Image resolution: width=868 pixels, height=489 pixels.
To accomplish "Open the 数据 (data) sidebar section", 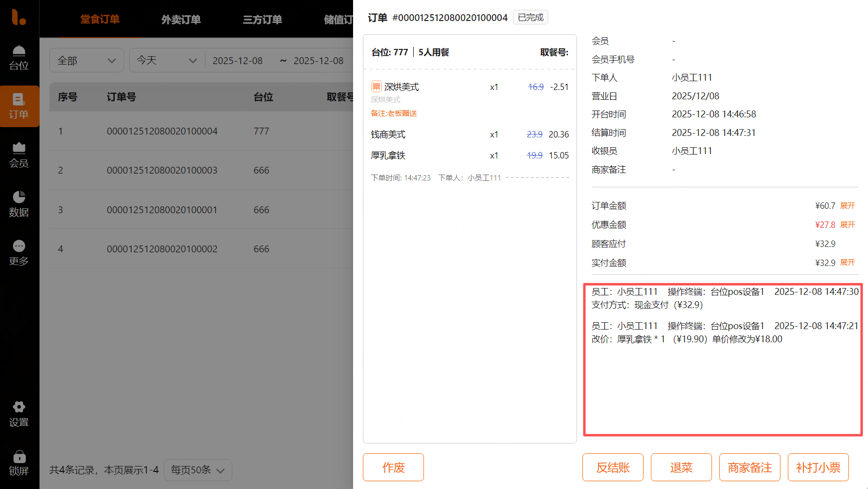I will 19,204.
